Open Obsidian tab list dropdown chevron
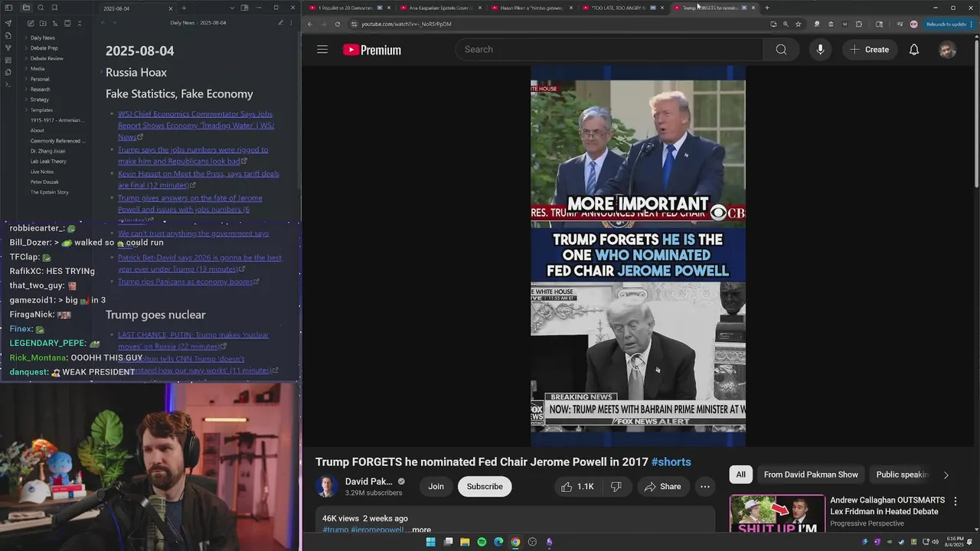This screenshot has width=980, height=551. coord(232,8)
